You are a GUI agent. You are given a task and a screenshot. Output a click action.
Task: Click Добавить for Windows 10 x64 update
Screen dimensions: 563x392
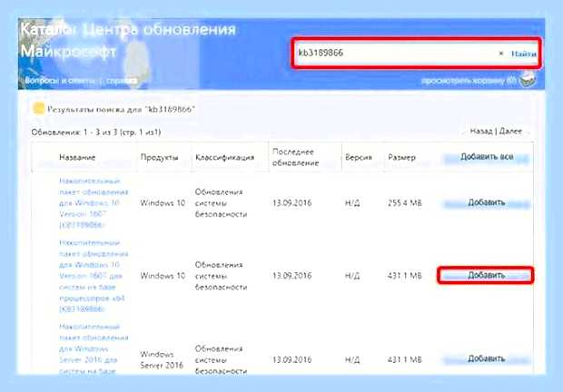(x=486, y=276)
